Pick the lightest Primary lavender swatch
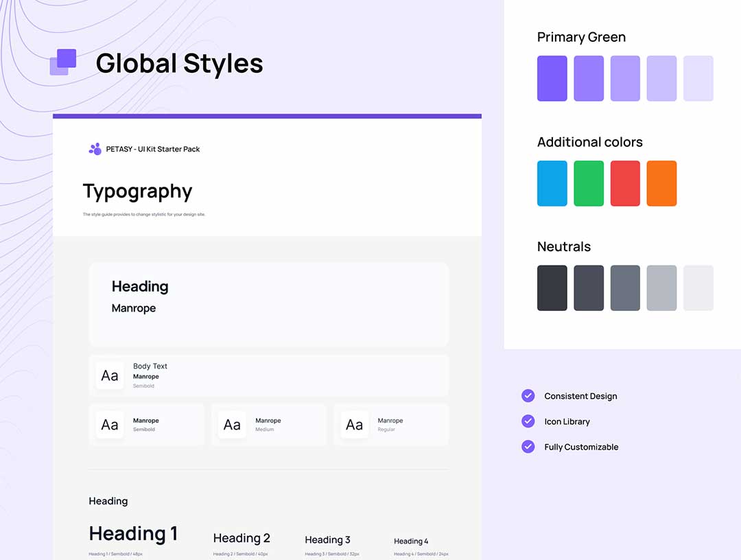 coord(698,78)
